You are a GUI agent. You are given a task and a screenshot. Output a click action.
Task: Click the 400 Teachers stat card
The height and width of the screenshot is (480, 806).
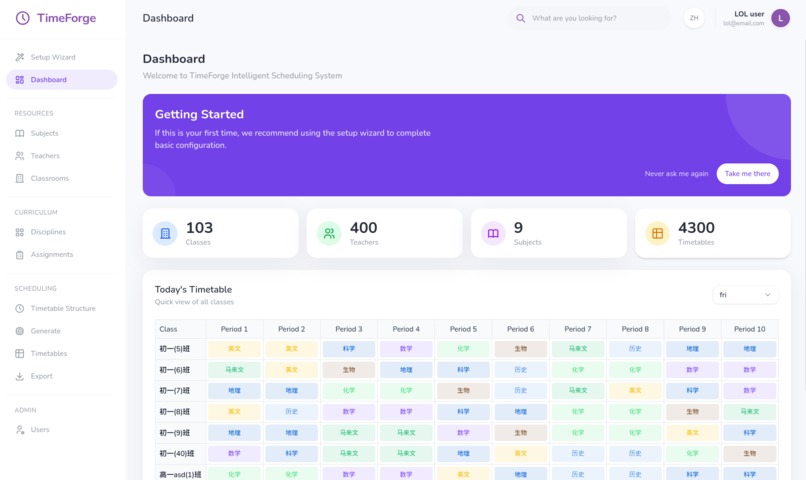[384, 233]
